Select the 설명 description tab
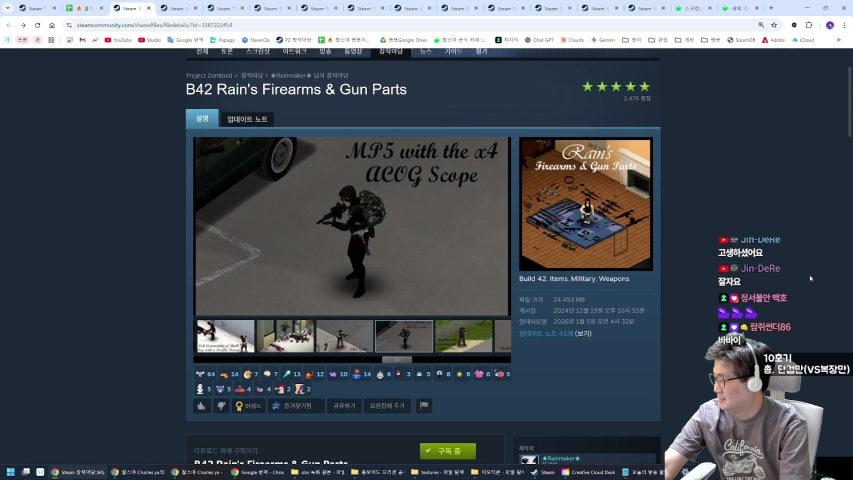 pyautogui.click(x=202, y=119)
